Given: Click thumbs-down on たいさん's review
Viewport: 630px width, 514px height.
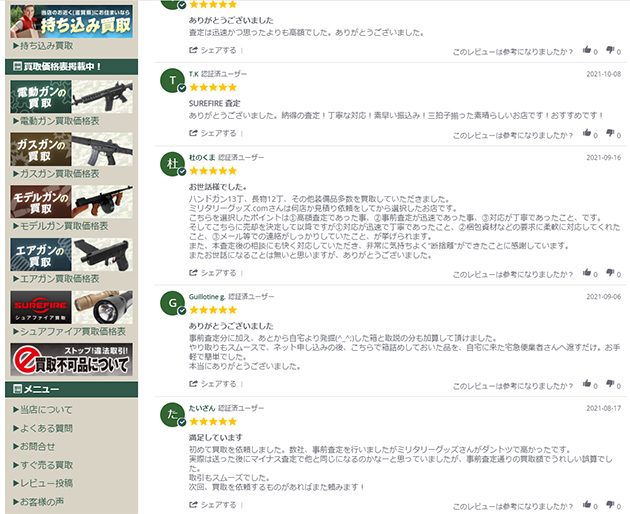Looking at the screenshot, I should point(610,504).
